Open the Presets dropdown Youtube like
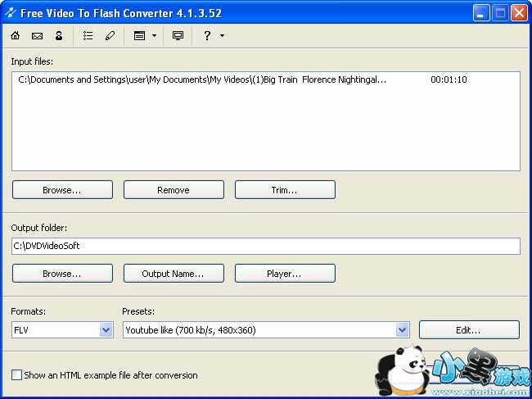 [266, 329]
